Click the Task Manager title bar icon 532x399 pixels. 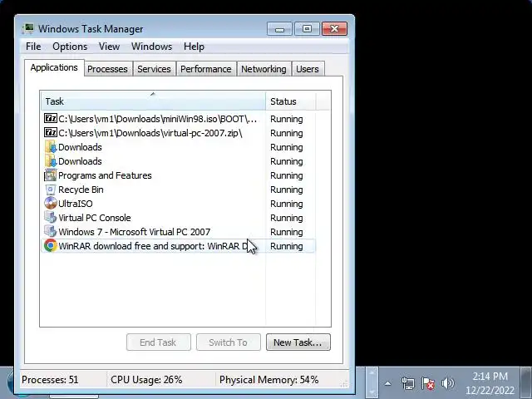click(28, 29)
